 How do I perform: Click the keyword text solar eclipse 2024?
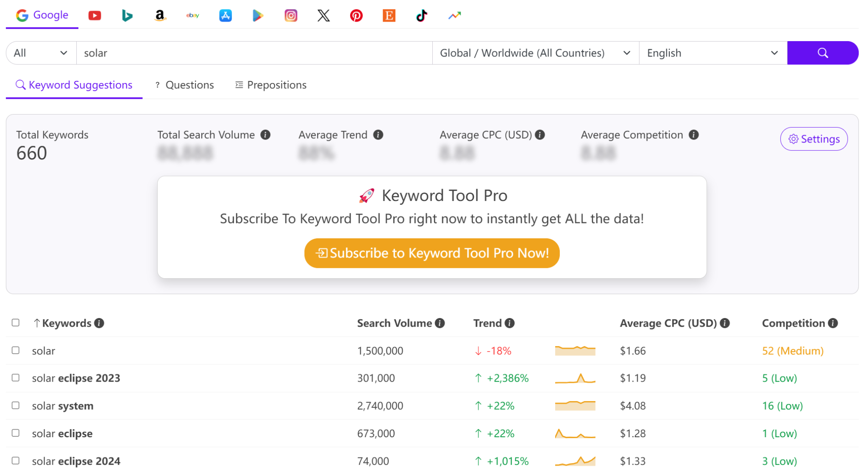(x=76, y=461)
